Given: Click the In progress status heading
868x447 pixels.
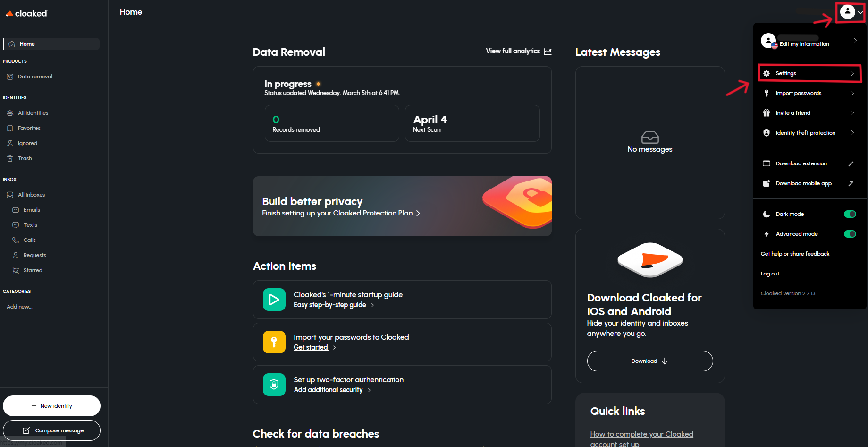Looking at the screenshot, I should pyautogui.click(x=288, y=84).
